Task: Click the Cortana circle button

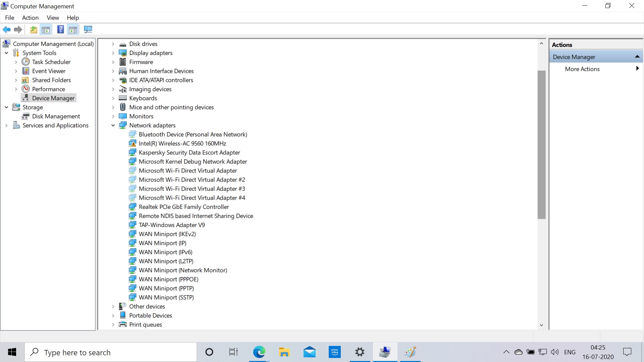Action: pos(209,352)
